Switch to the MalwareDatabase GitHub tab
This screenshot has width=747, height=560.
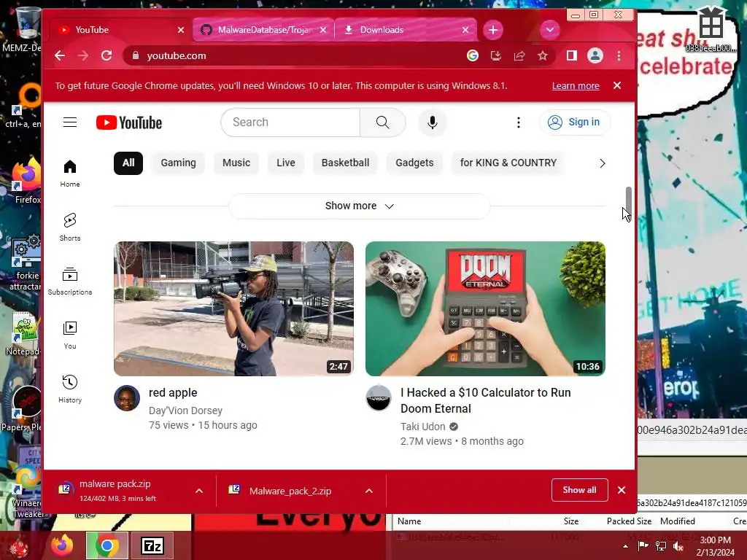click(263, 30)
